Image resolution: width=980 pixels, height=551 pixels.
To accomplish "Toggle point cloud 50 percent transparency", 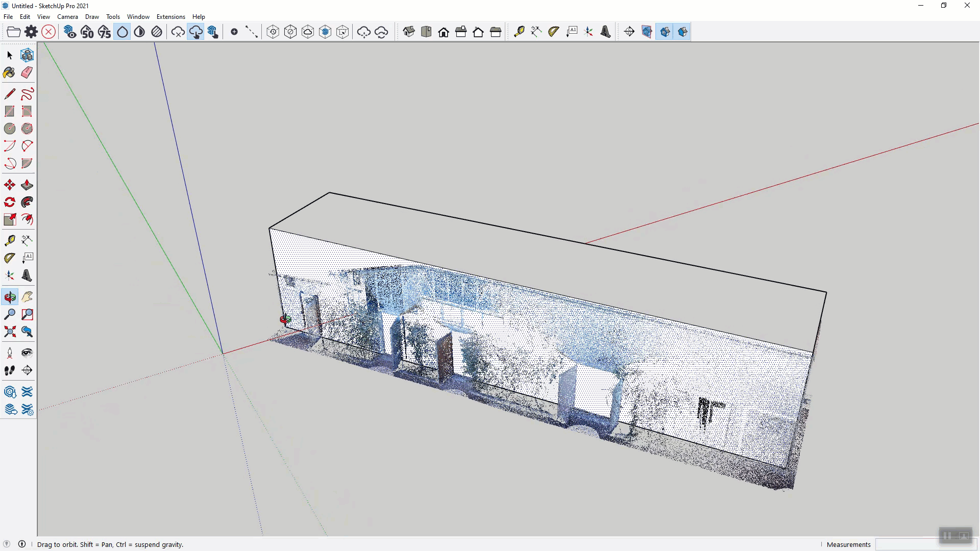I will [87, 32].
